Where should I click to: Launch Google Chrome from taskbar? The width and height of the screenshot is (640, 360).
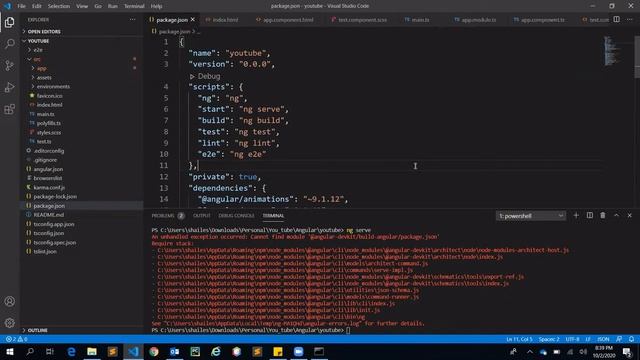click(154, 351)
